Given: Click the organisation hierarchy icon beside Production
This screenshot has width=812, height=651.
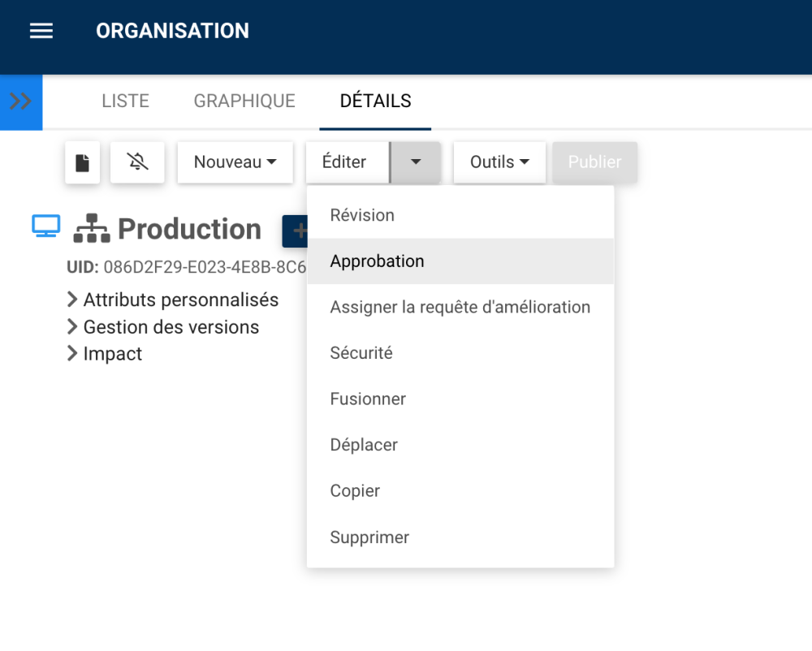Looking at the screenshot, I should tap(91, 229).
